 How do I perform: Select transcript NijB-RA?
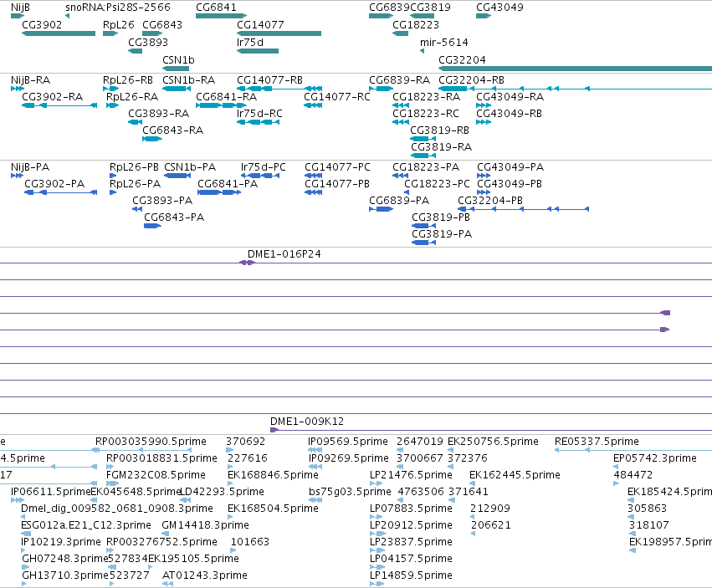coord(18,89)
